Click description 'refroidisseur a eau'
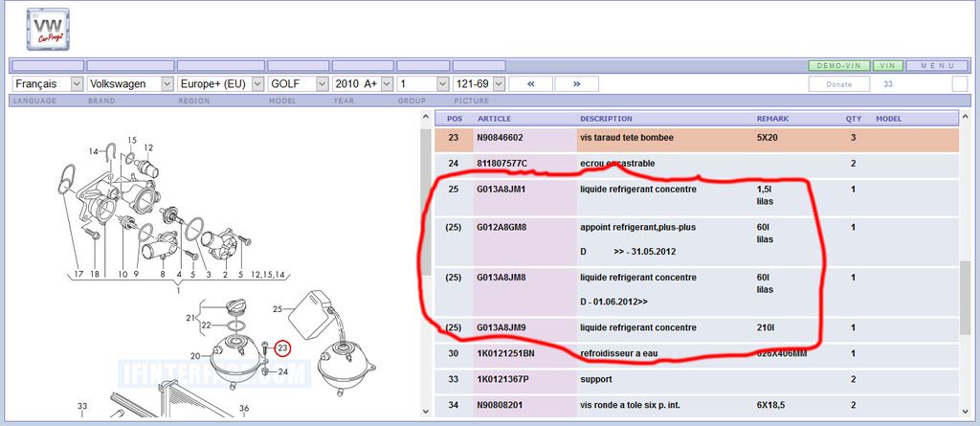Screen dimensions: 980x426 [619, 353]
